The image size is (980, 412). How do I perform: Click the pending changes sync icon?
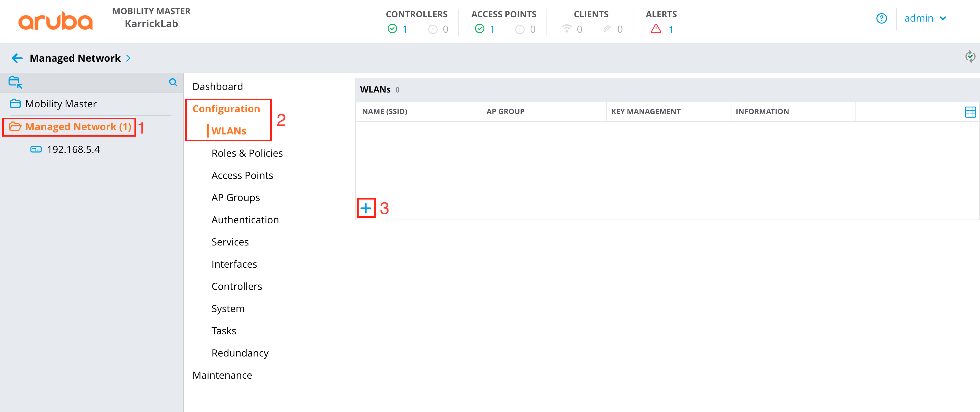970,57
